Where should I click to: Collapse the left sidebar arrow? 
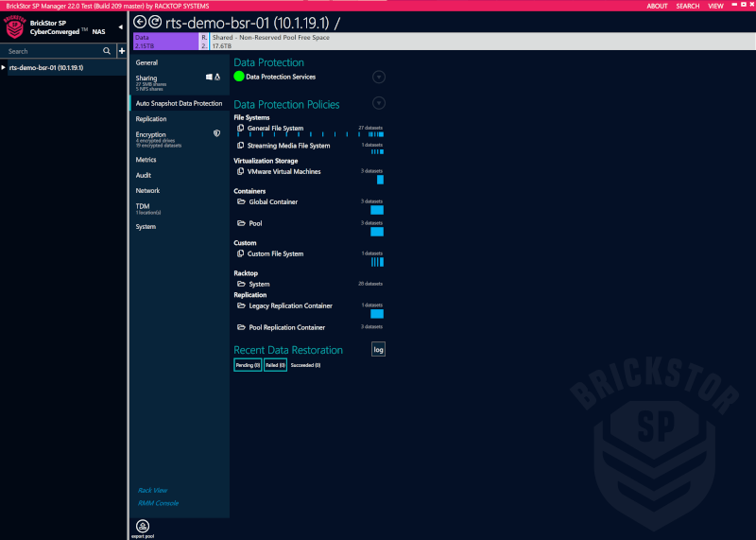tap(121, 27)
